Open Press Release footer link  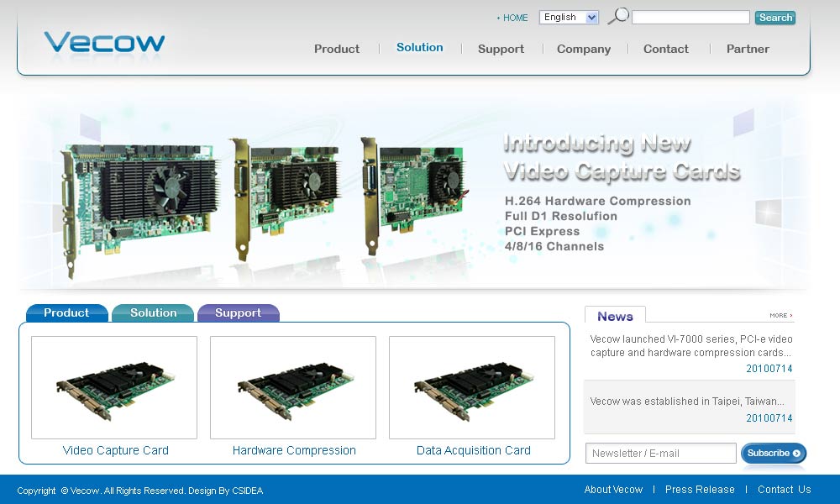[699, 490]
